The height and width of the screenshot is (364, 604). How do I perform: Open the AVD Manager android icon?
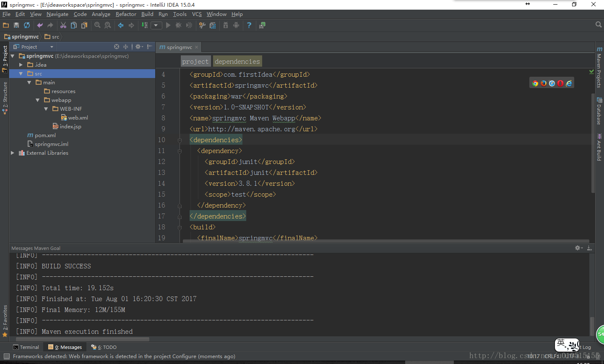point(236,25)
